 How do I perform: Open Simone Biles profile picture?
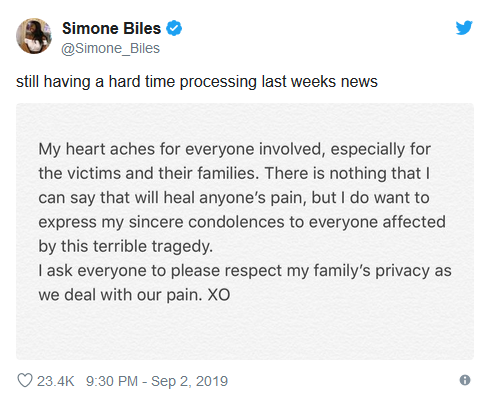pyautogui.click(x=34, y=36)
